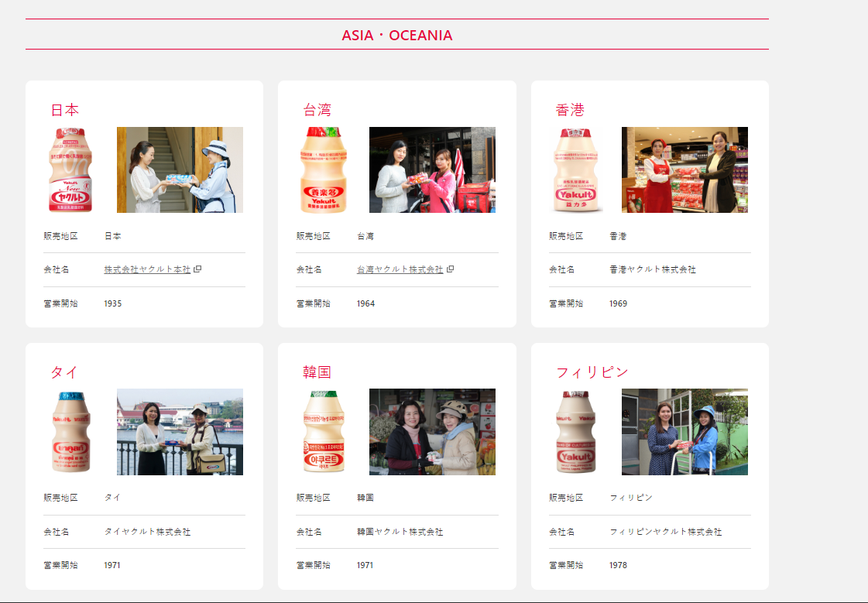This screenshot has height=603, width=868.
Task: Click the 販売地区 value 台湾
Action: [x=365, y=236]
